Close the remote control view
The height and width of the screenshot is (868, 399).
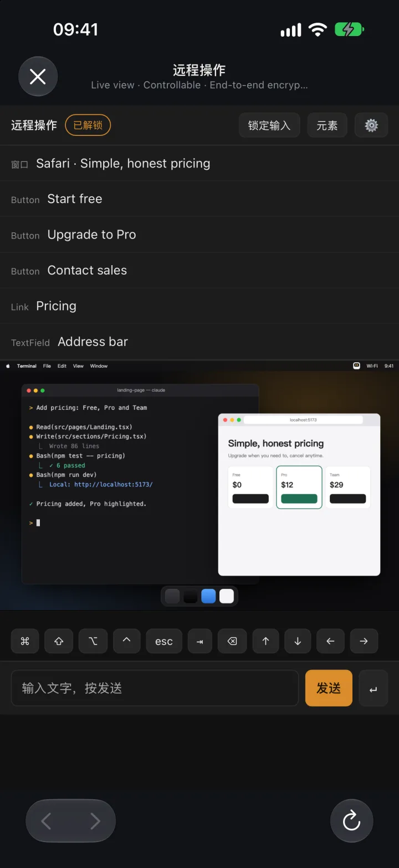point(38,77)
